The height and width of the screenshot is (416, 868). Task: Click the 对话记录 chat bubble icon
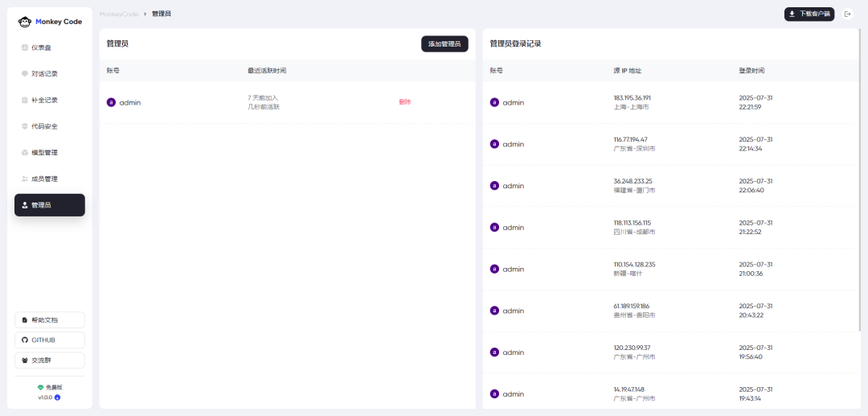pos(24,74)
